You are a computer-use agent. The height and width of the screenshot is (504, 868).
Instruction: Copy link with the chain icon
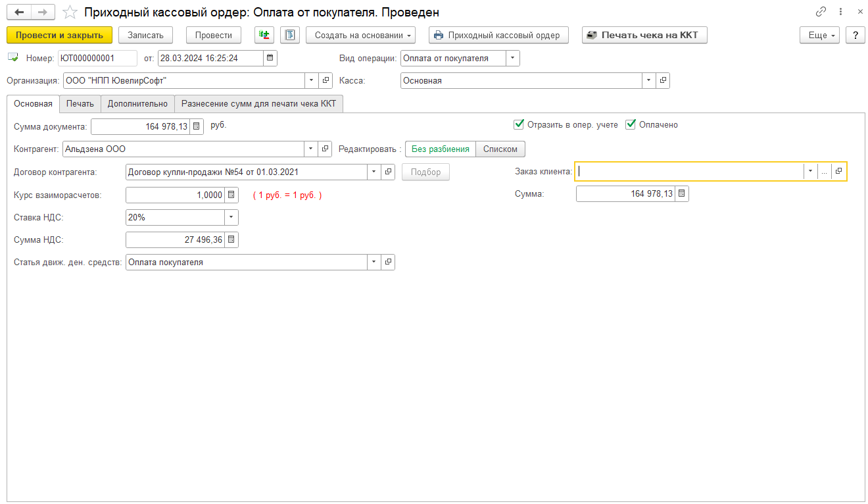pyautogui.click(x=821, y=12)
